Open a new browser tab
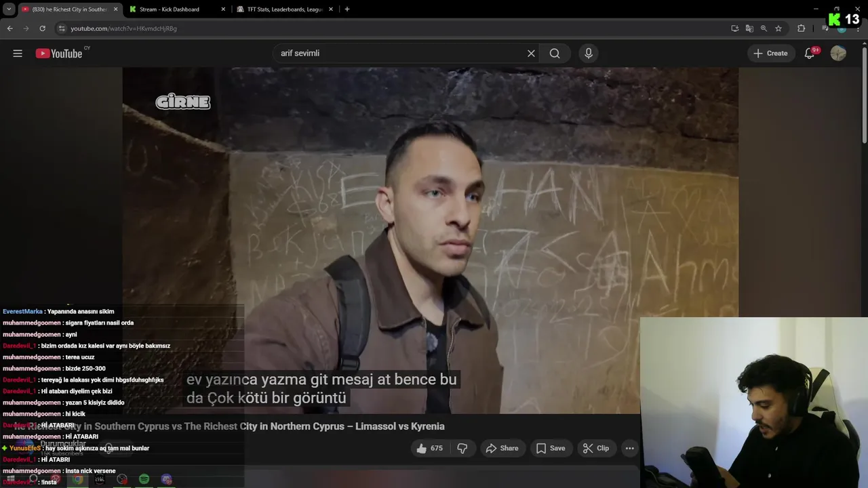 click(347, 9)
